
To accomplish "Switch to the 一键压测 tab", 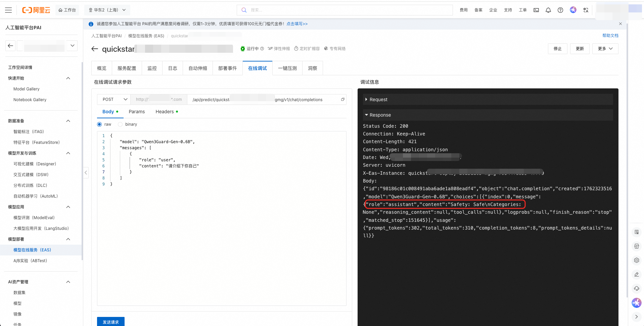I will pos(287,68).
